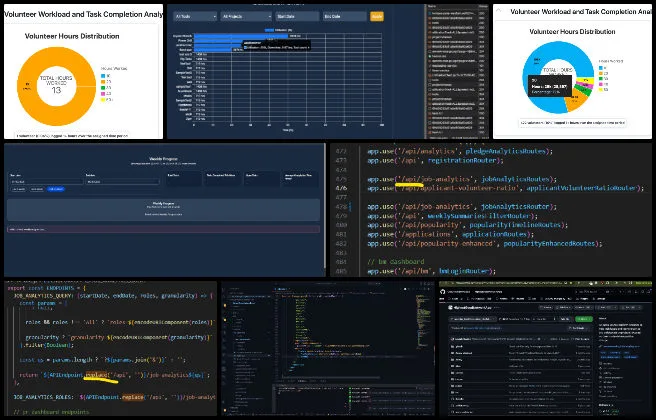Click the yellow legend swatch beside the multicolor donut chart
This screenshot has width=656, height=420.
[601, 90]
